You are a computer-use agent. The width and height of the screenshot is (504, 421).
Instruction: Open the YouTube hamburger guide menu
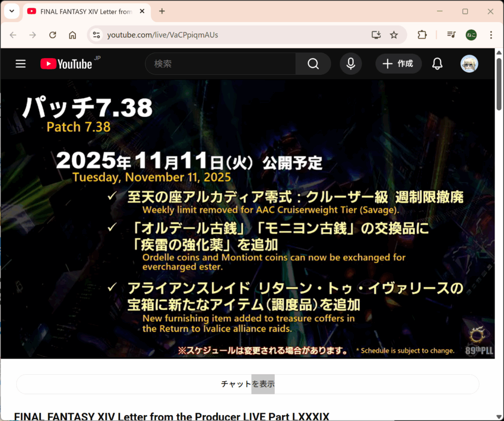(21, 64)
